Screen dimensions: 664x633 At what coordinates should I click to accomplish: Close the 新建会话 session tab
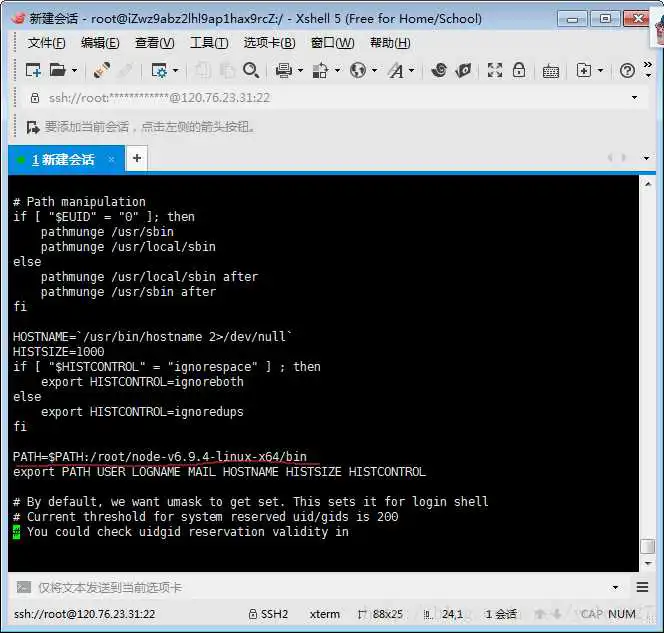(111, 159)
